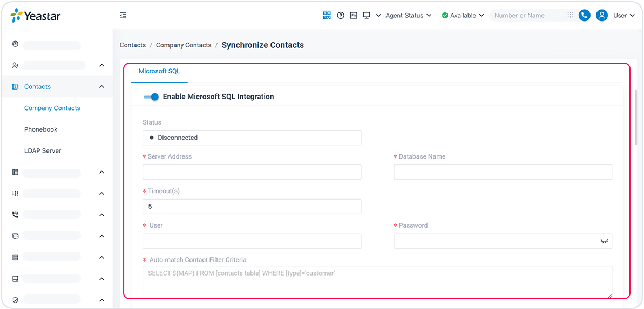Open the Agent Status dropdown

pyautogui.click(x=408, y=15)
